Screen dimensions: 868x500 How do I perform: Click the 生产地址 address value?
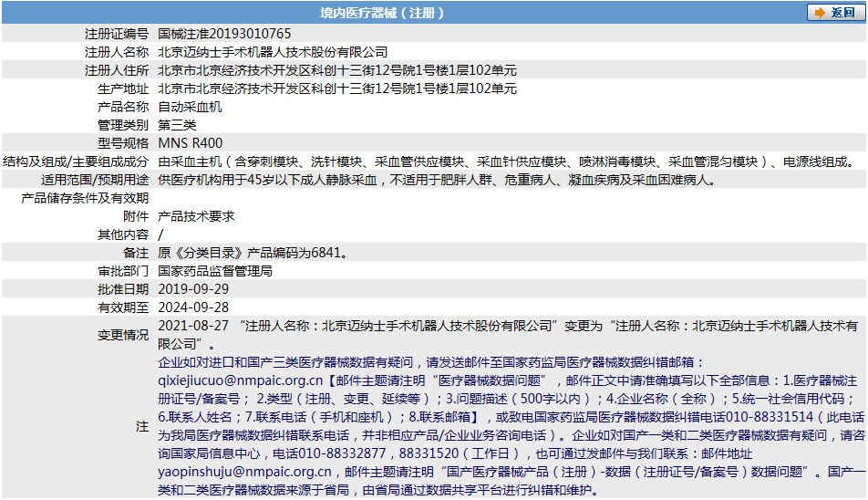337,89
